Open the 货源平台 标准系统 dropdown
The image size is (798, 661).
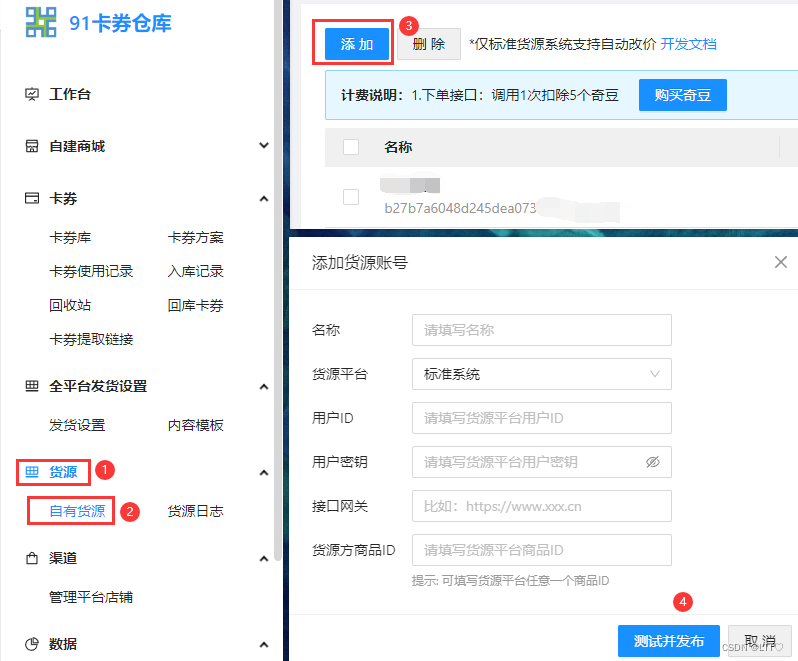(542, 374)
